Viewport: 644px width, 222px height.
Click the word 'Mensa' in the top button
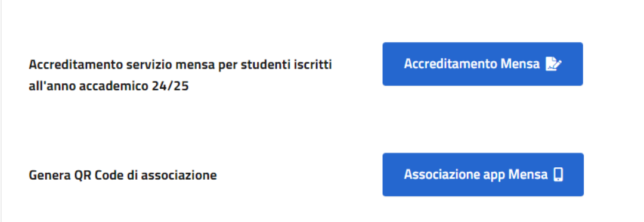pos(520,64)
